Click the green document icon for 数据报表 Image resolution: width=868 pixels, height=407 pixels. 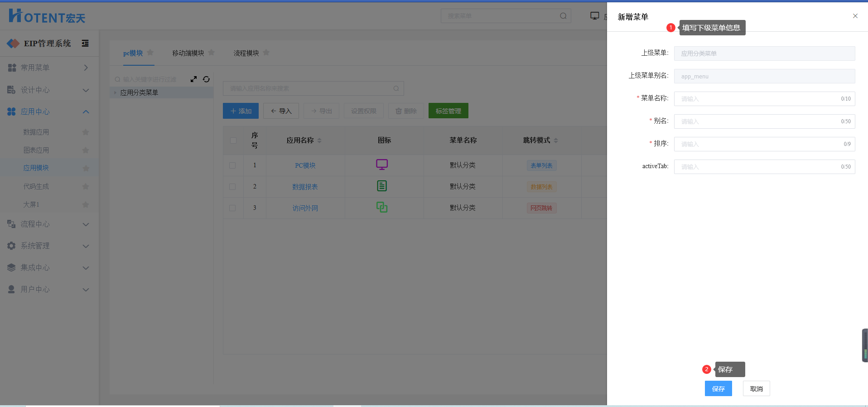(382, 186)
